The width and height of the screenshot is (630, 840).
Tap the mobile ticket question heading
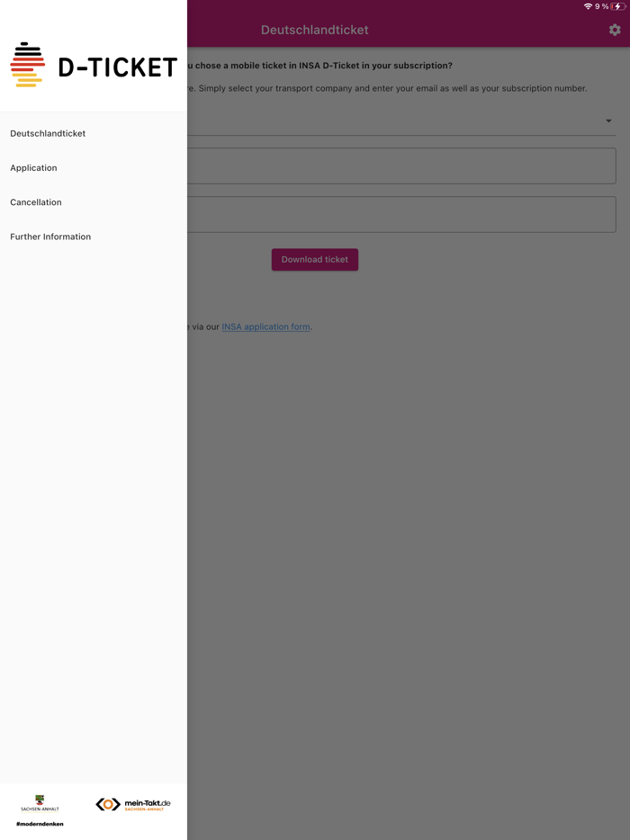(319, 66)
